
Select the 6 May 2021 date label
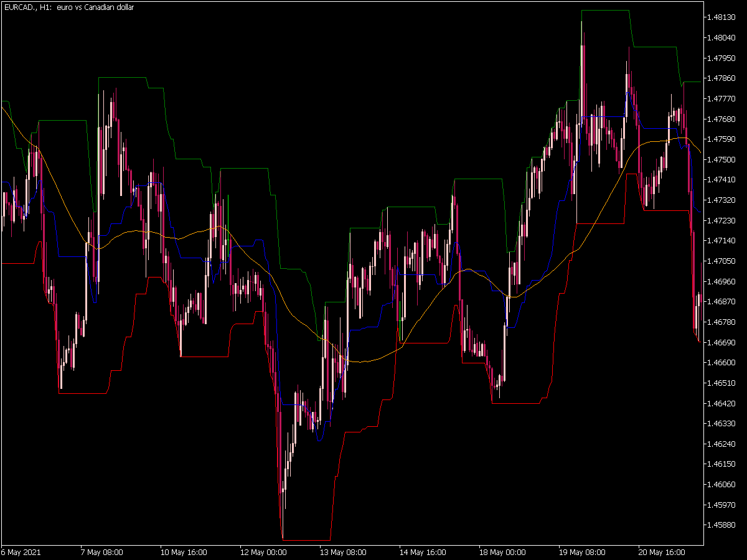(x=19, y=552)
